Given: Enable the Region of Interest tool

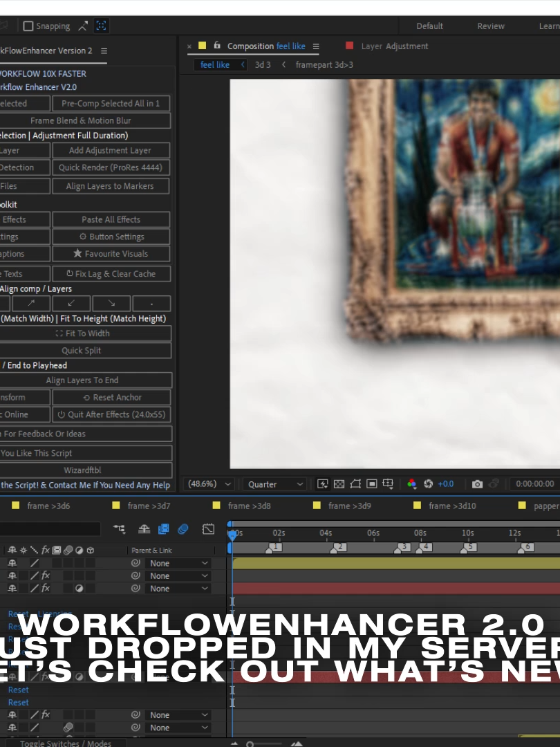Looking at the screenshot, I should [x=372, y=484].
